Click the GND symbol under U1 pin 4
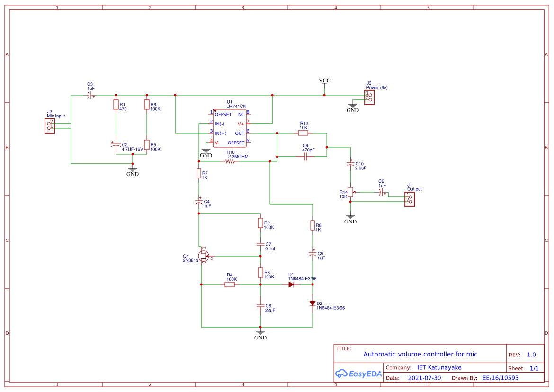This screenshot has height=392, width=554. coord(206,150)
